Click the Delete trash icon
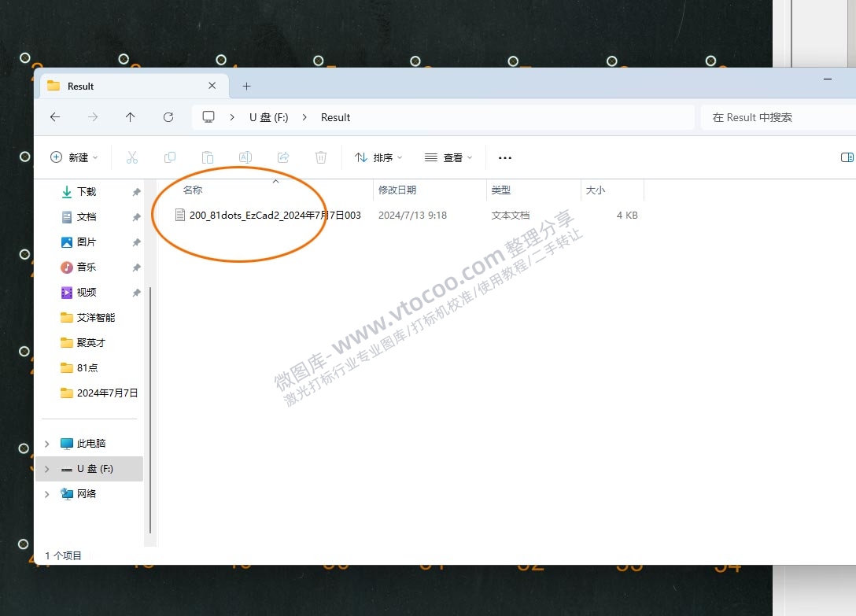This screenshot has height=616, width=856. pyautogui.click(x=321, y=157)
